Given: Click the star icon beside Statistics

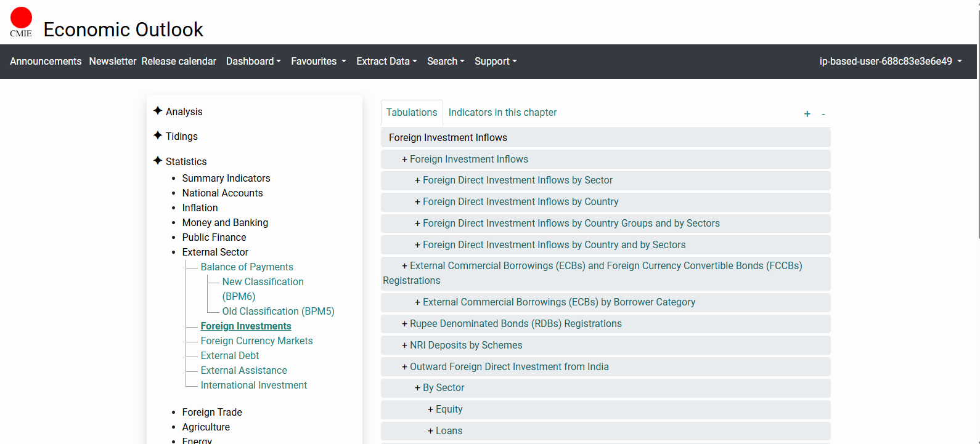Looking at the screenshot, I should click(x=158, y=161).
